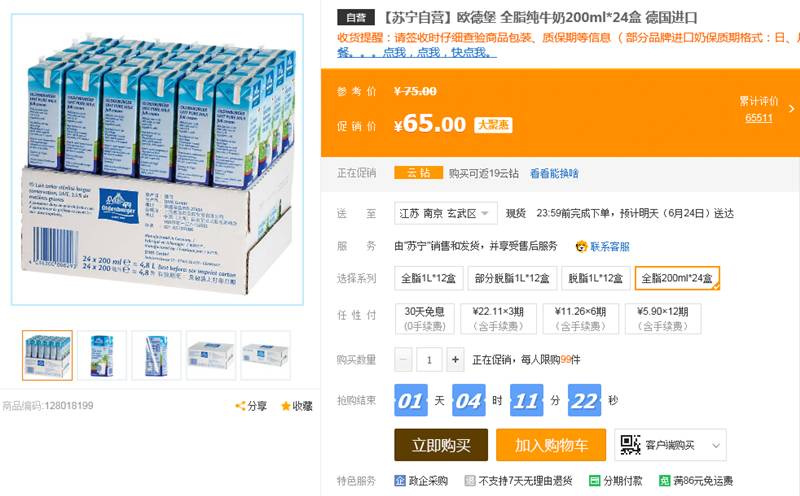Select the 全脂1L*12盒 series option

pyautogui.click(x=429, y=278)
